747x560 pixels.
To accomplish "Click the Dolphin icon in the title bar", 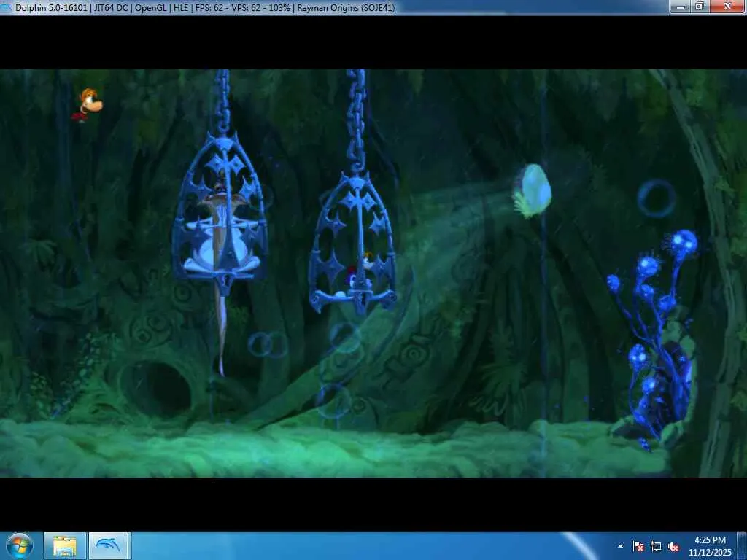I will (6, 7).
